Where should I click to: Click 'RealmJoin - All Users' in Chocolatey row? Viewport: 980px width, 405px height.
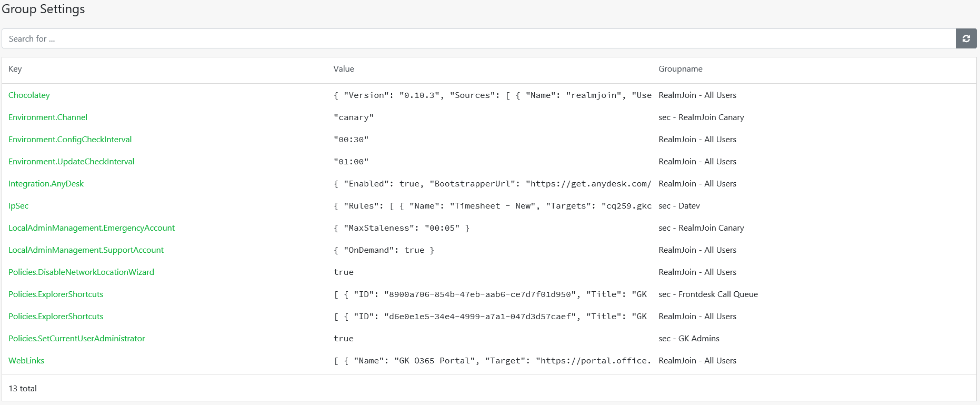tap(697, 95)
